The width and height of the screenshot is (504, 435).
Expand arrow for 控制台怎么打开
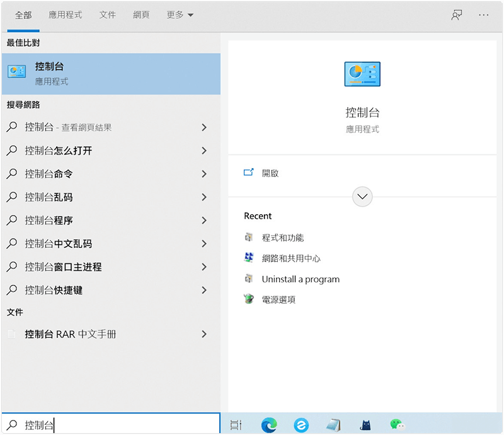point(204,151)
